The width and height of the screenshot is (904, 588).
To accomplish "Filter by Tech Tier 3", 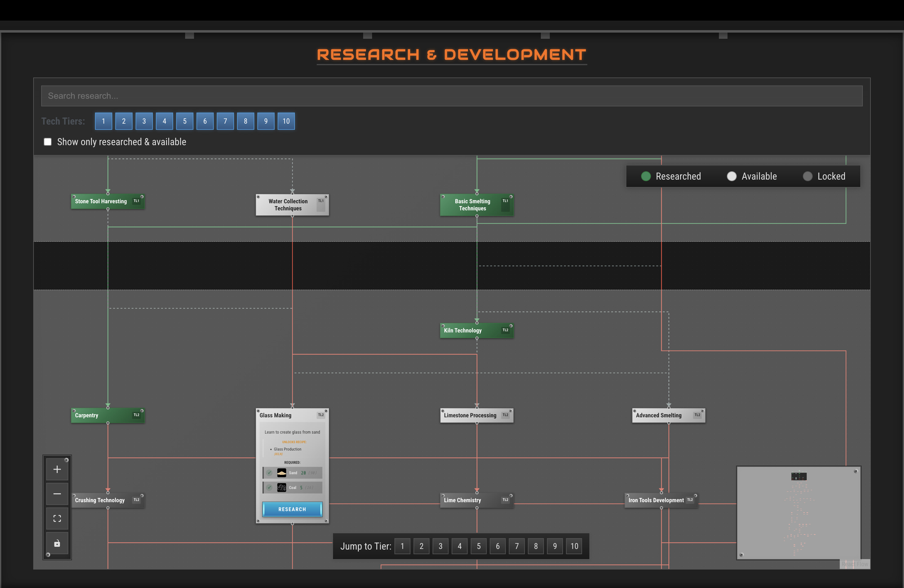I will coord(144,121).
